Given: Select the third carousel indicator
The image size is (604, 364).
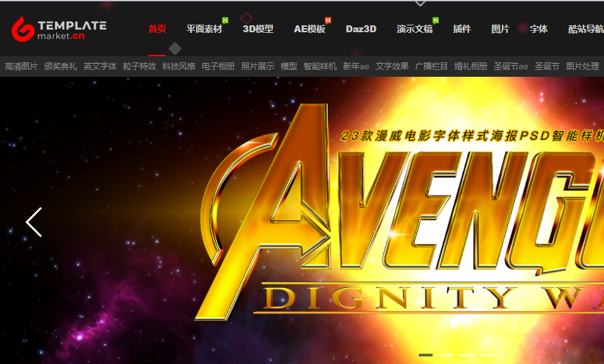Looking at the screenshot, I should [466, 355].
